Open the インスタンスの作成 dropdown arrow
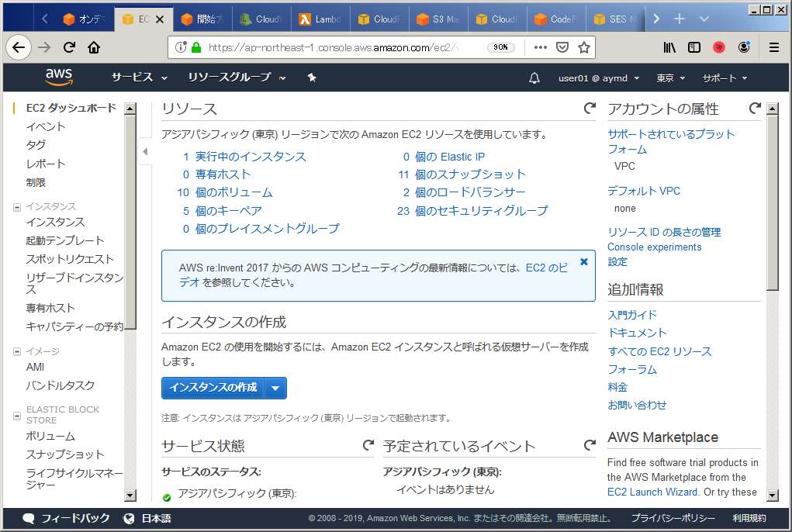 click(x=275, y=389)
